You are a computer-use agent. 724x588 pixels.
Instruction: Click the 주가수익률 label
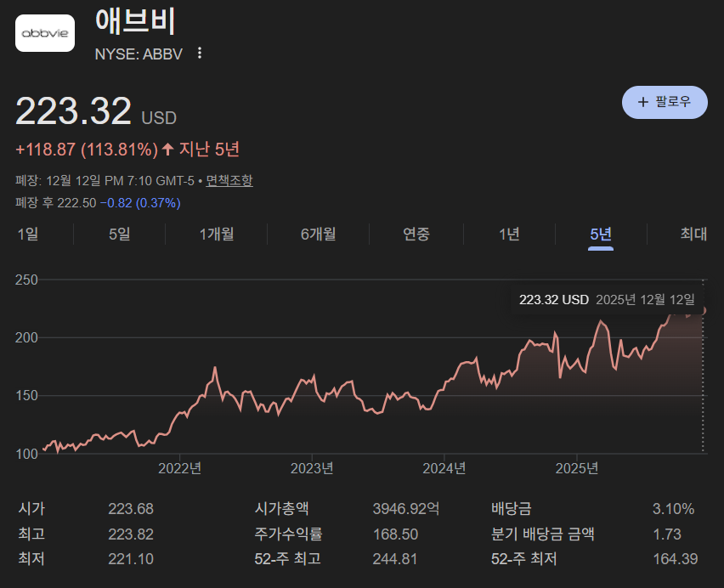(288, 534)
